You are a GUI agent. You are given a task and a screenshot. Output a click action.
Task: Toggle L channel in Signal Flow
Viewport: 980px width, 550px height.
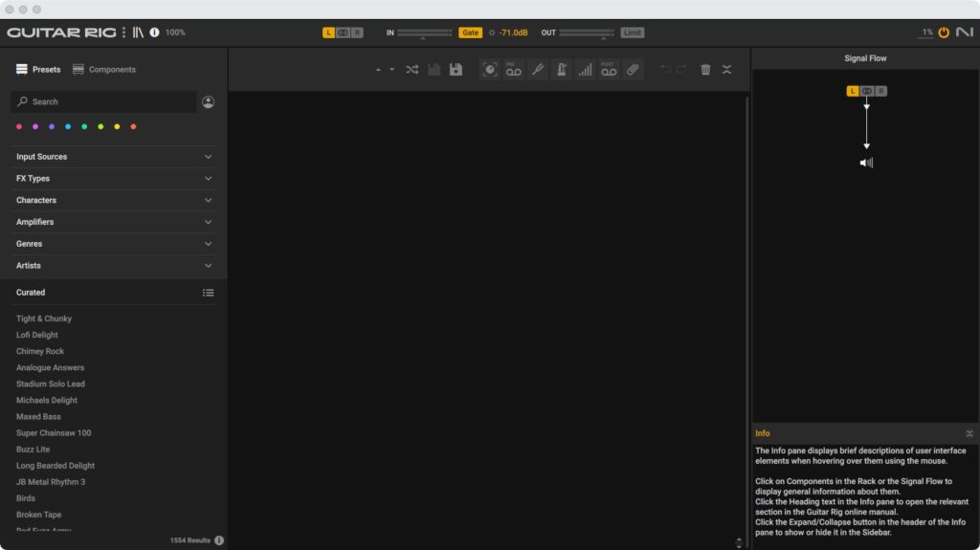point(853,91)
